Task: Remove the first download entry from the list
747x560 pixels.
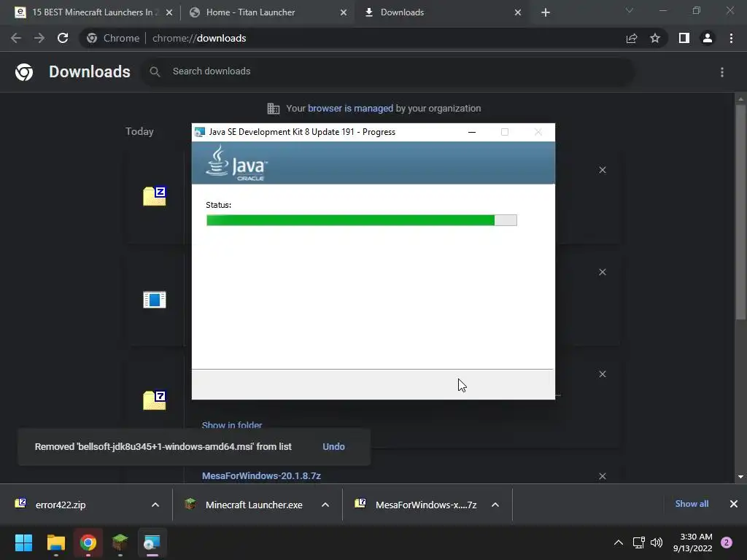Action: point(602,170)
